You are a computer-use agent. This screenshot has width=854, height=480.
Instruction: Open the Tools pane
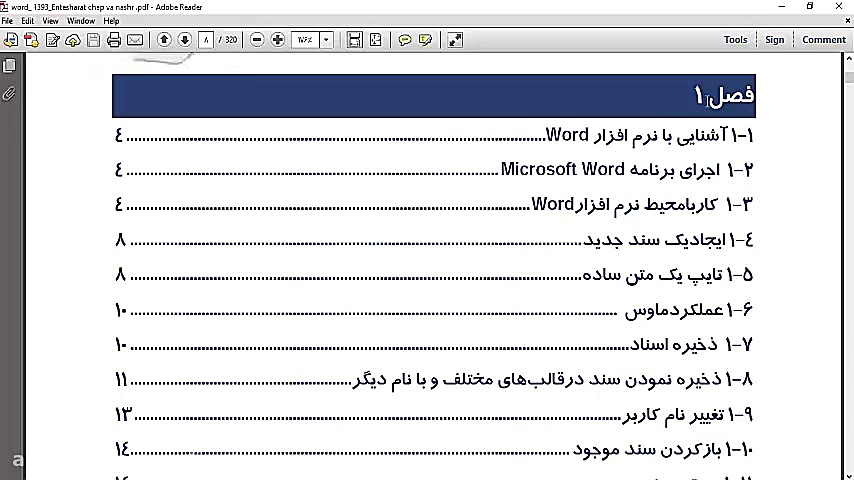(x=735, y=40)
